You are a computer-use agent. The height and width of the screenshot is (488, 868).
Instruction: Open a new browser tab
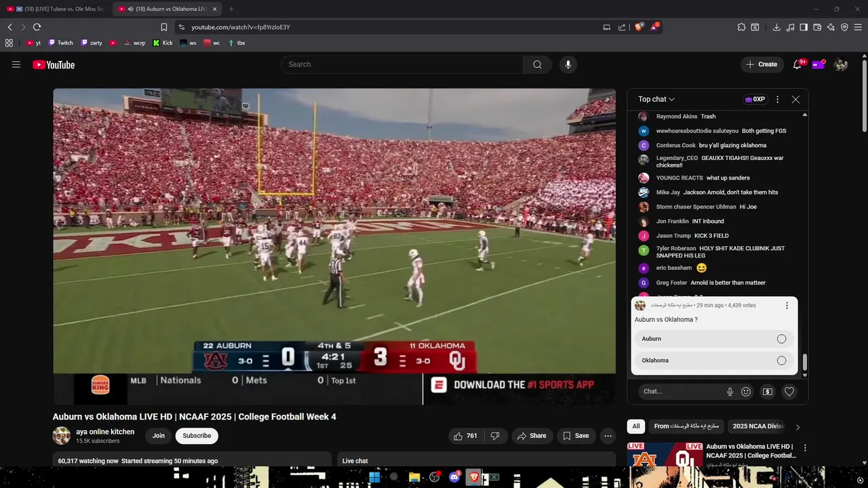231,9
